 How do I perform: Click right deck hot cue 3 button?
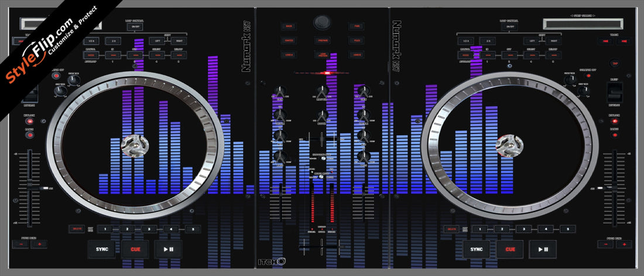(x=523, y=229)
